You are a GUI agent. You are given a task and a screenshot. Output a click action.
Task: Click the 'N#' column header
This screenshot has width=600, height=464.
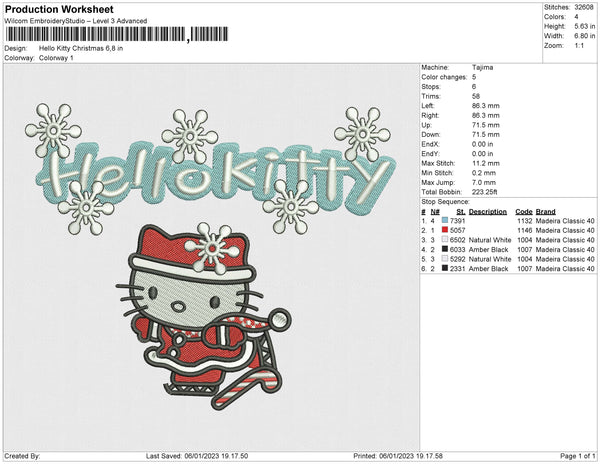tap(435, 212)
